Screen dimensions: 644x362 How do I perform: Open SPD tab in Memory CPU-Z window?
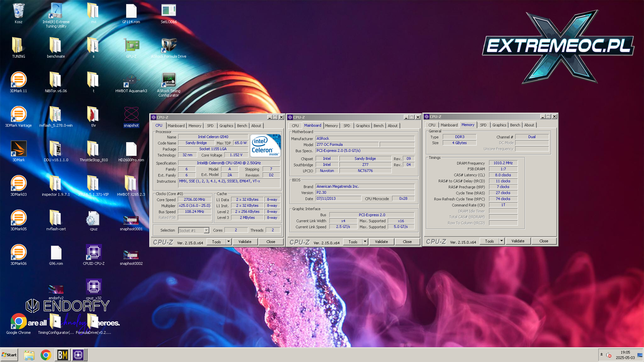[x=483, y=125]
